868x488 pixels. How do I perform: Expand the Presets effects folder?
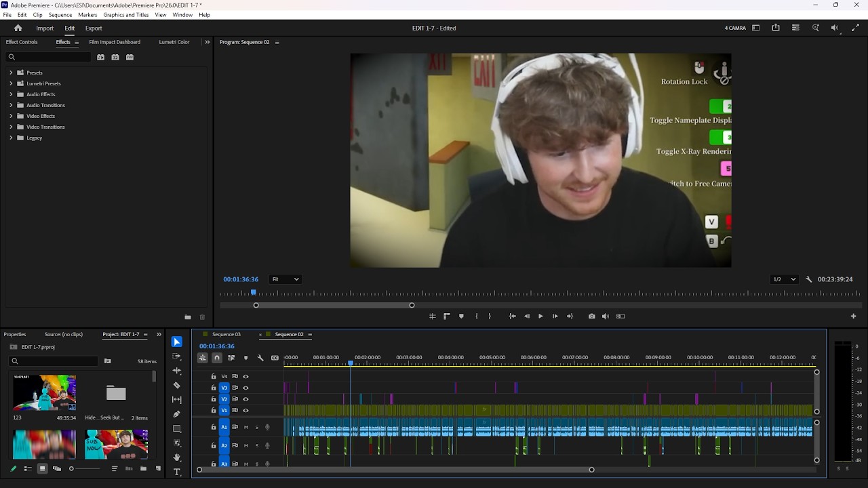[x=11, y=73]
